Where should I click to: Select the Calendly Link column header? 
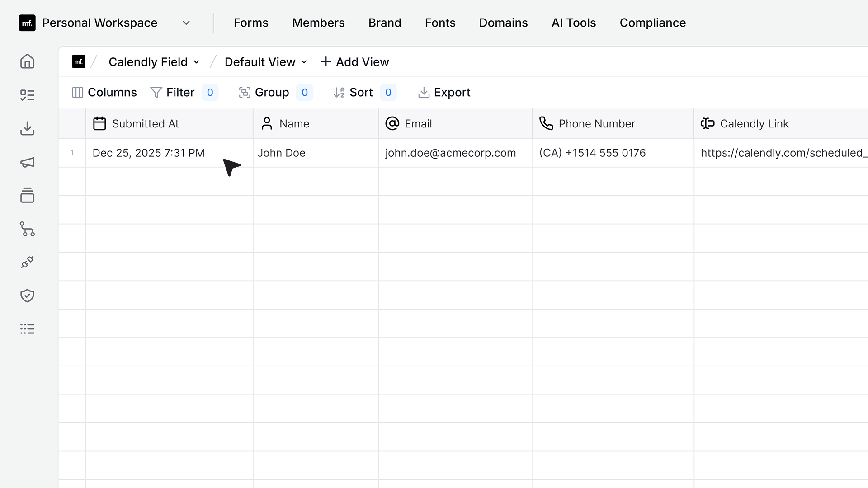point(781,123)
